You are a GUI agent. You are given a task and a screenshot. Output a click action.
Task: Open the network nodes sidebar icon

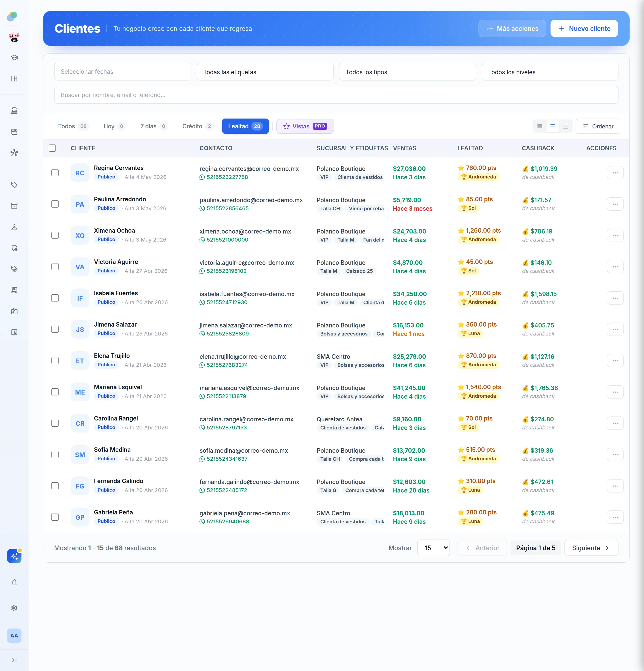[14, 153]
